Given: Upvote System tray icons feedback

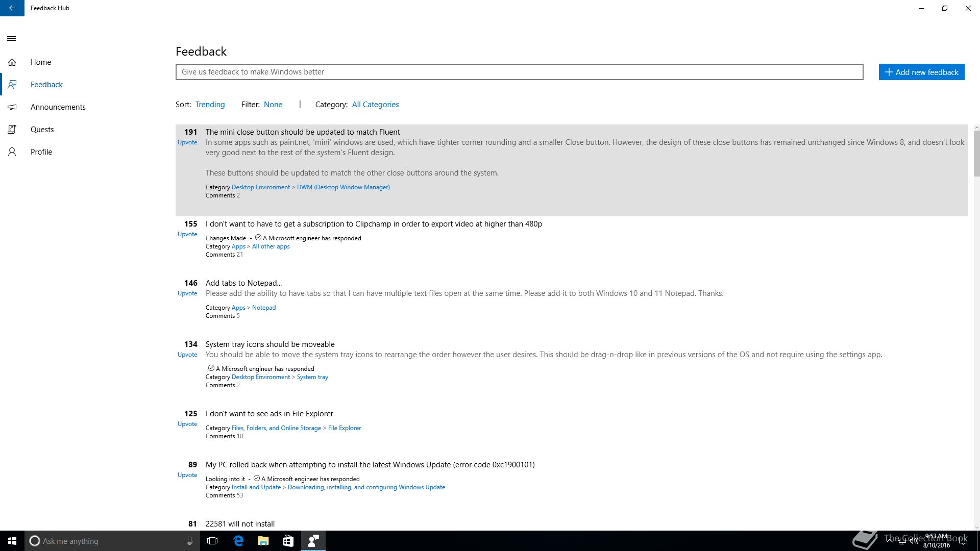Looking at the screenshot, I should tap(187, 355).
